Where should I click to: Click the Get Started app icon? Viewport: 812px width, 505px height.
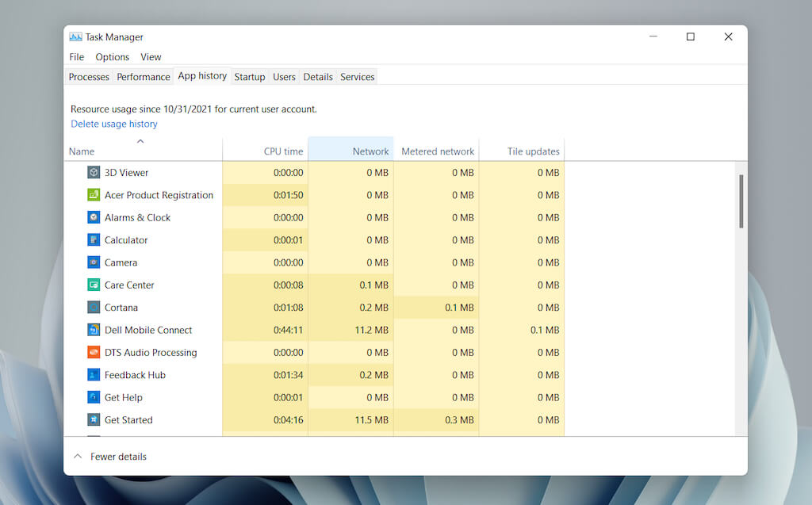(94, 420)
